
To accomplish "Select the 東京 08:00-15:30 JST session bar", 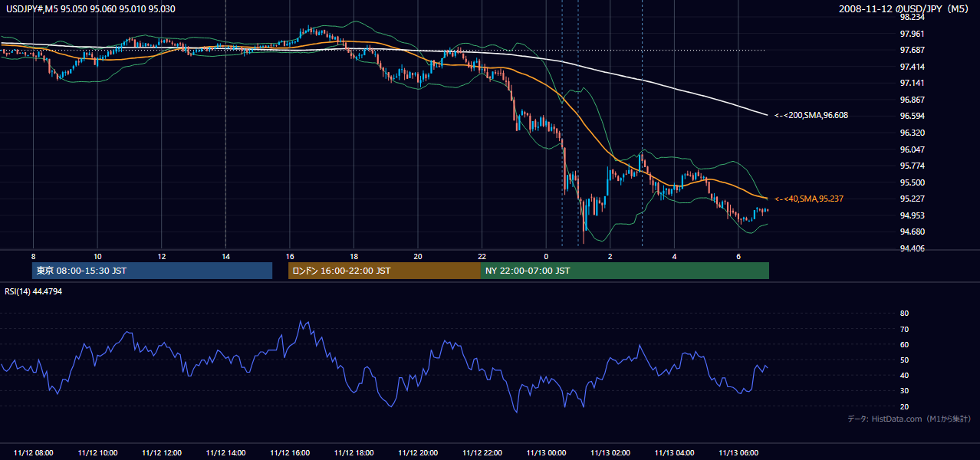I will pos(153,271).
